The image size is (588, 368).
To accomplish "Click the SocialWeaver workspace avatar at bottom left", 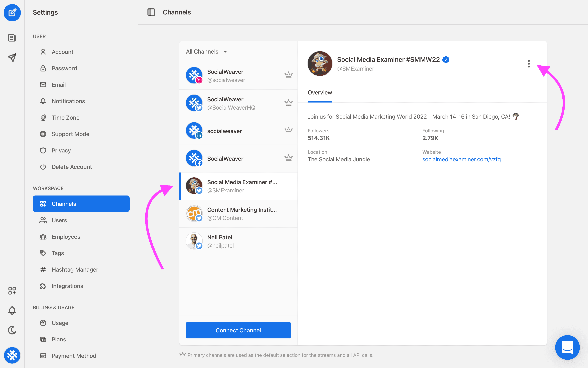I will (12, 355).
